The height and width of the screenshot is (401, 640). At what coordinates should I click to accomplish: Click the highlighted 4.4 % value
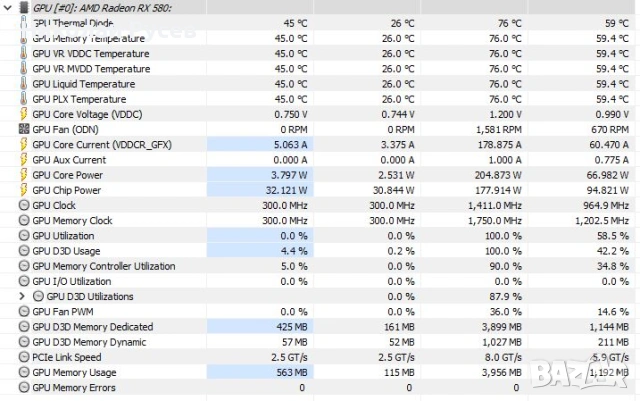pyautogui.click(x=294, y=251)
